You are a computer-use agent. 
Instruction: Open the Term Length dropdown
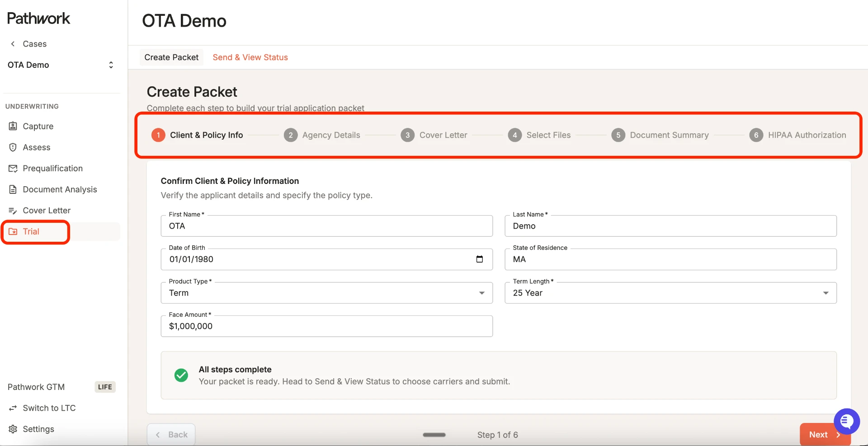click(670, 293)
